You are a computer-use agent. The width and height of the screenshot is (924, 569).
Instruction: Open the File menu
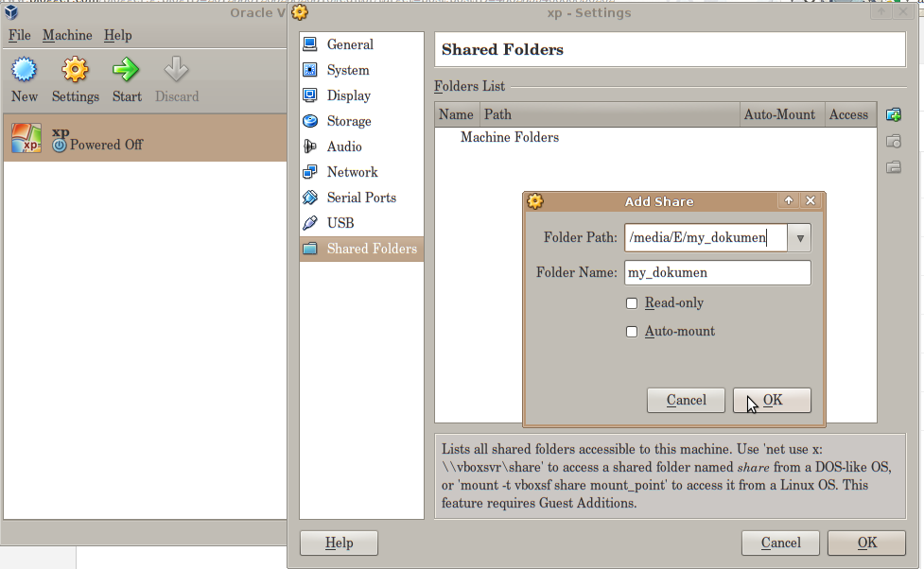tap(20, 35)
